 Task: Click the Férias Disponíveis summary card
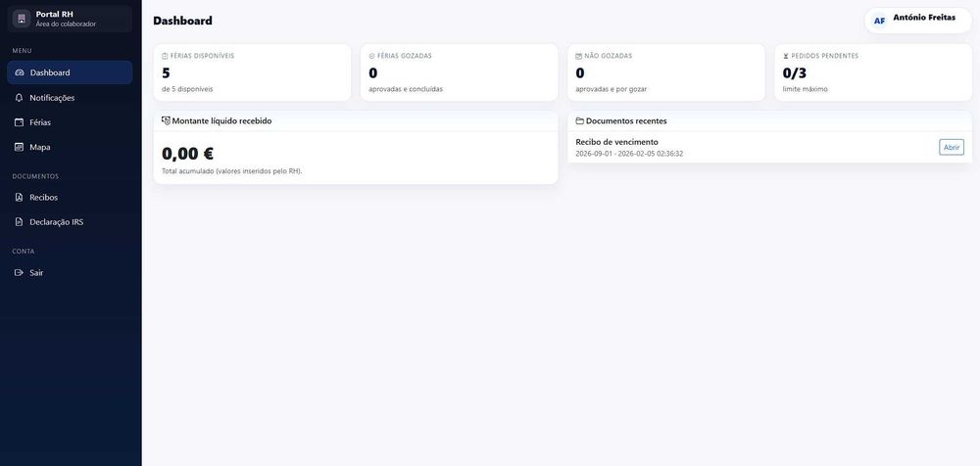[252, 72]
